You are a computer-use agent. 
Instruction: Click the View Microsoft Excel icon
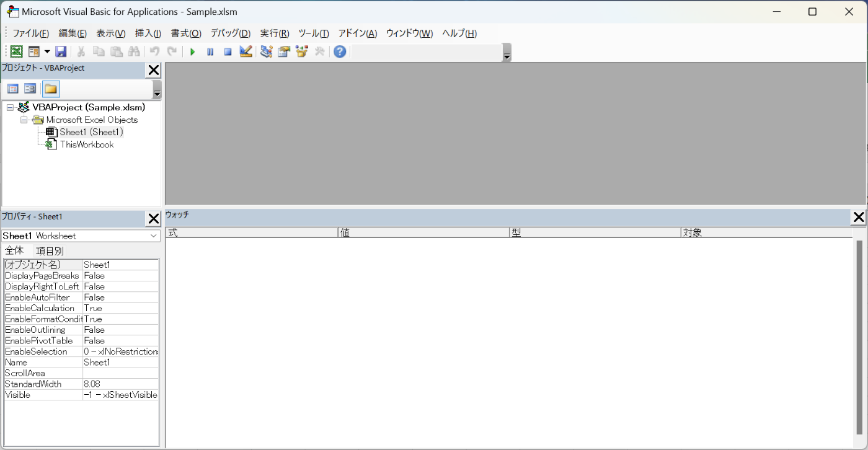click(16, 52)
